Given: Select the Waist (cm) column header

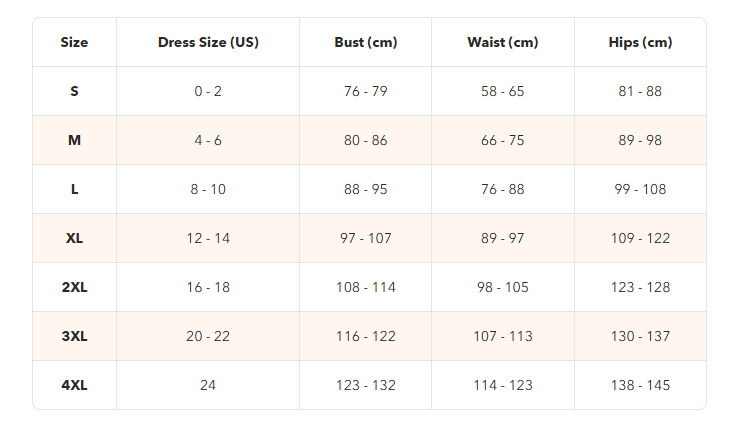Looking at the screenshot, I should [502, 42].
